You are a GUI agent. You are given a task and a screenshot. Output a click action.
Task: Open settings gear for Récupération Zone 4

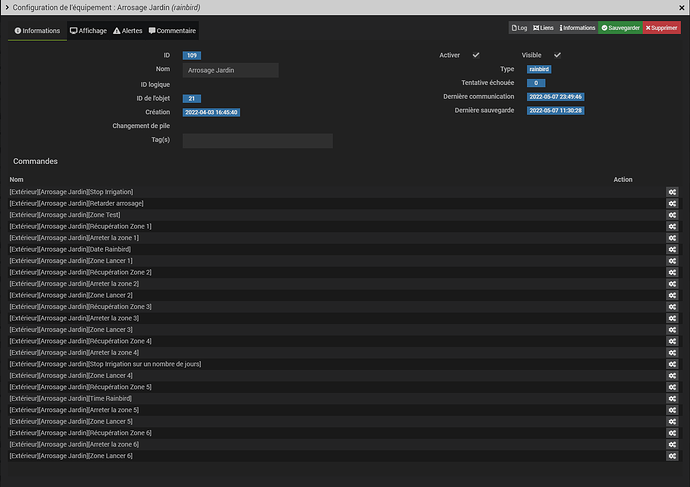(672, 341)
